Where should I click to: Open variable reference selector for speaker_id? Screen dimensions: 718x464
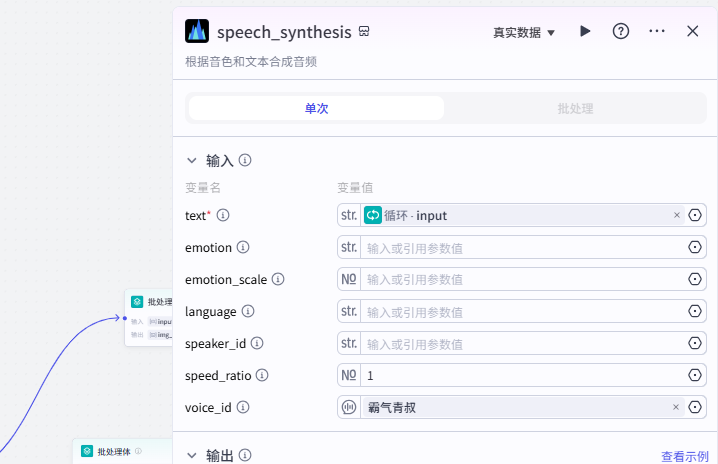(695, 344)
